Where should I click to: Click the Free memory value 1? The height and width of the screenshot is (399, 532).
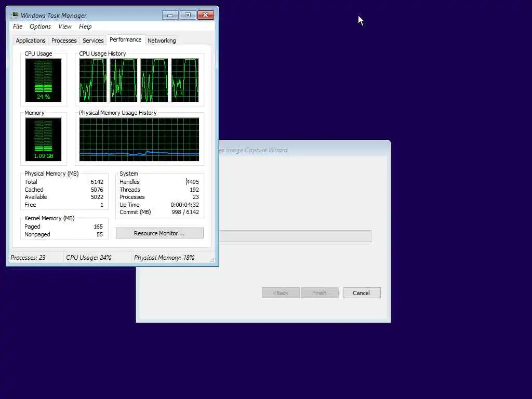pyautogui.click(x=102, y=205)
